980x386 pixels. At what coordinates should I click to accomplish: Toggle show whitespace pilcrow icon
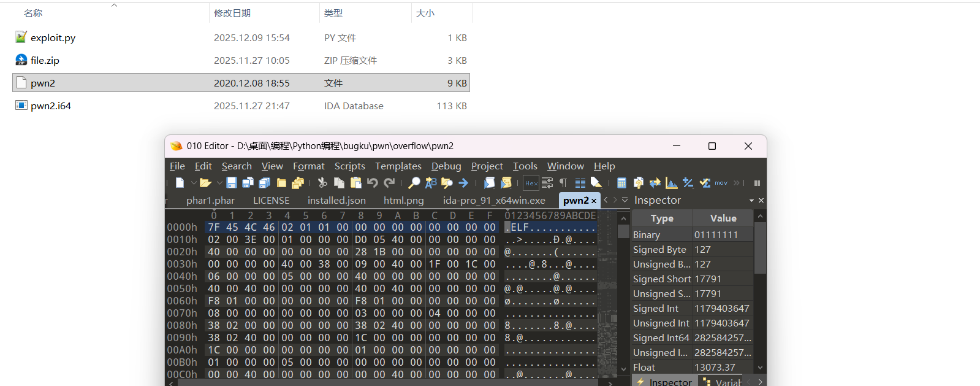563,183
